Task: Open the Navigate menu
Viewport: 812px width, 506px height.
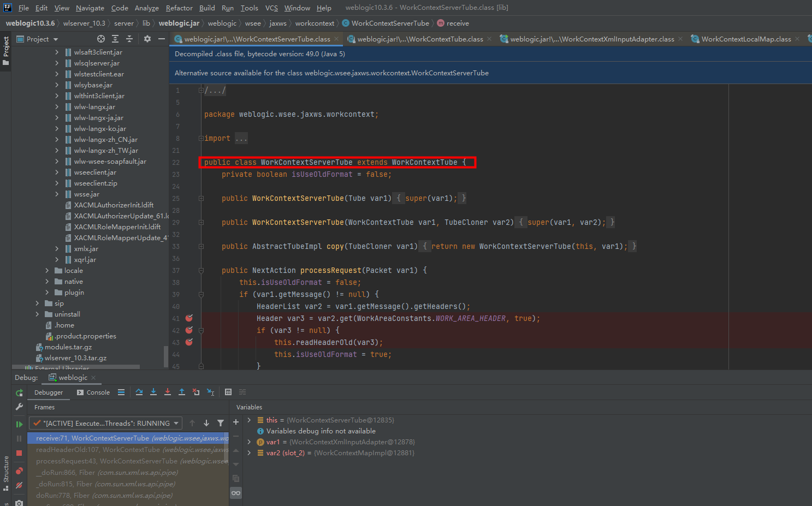Action: (90, 8)
